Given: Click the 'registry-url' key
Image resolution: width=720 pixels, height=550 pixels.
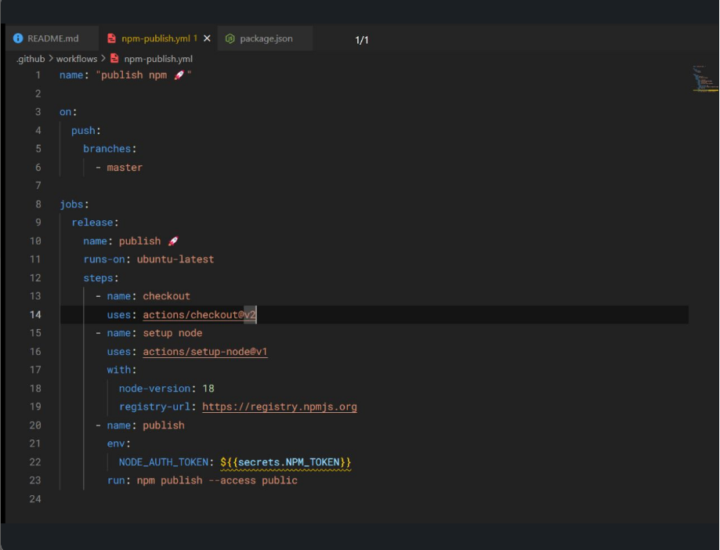Looking at the screenshot, I should [x=155, y=407].
